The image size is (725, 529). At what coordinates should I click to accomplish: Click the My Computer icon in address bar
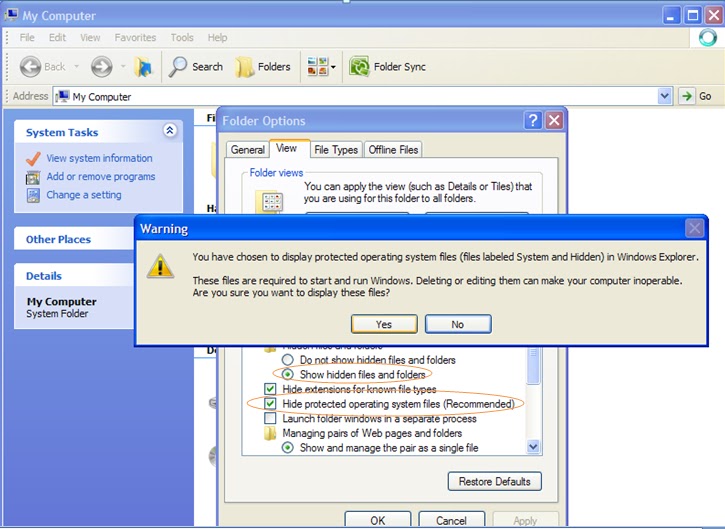coord(62,96)
